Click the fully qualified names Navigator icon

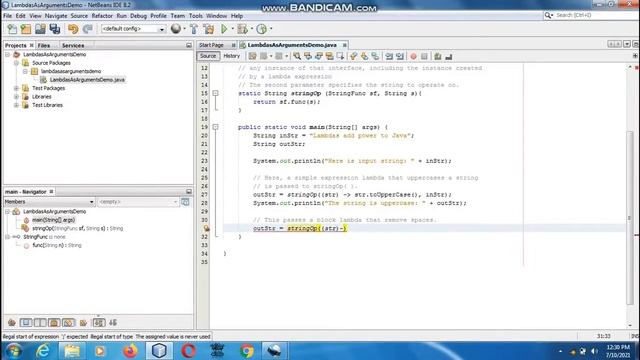[x=83, y=323]
